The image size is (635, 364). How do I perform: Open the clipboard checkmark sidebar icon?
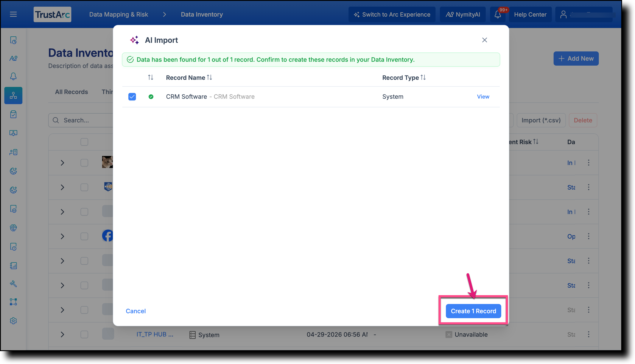(x=13, y=114)
